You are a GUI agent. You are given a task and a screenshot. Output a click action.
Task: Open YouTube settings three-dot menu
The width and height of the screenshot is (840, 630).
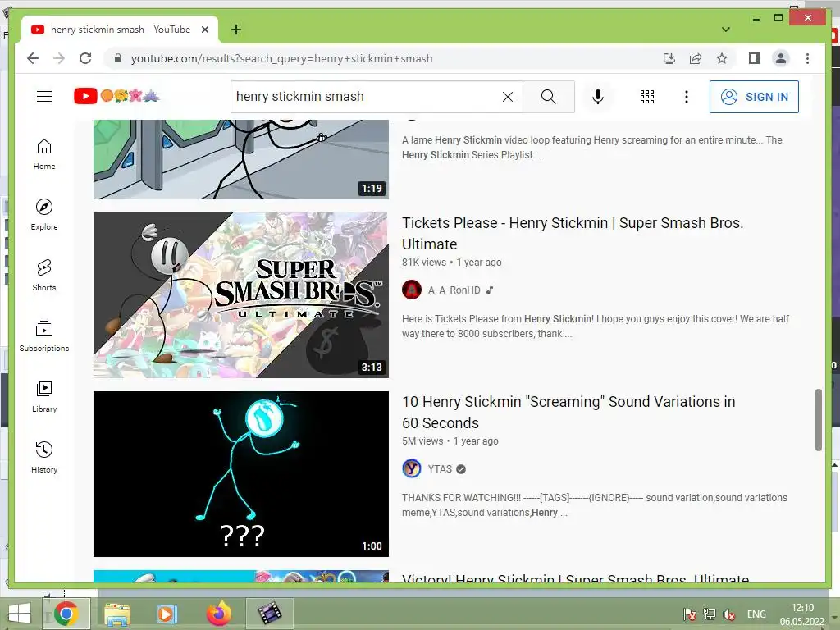[x=687, y=97]
